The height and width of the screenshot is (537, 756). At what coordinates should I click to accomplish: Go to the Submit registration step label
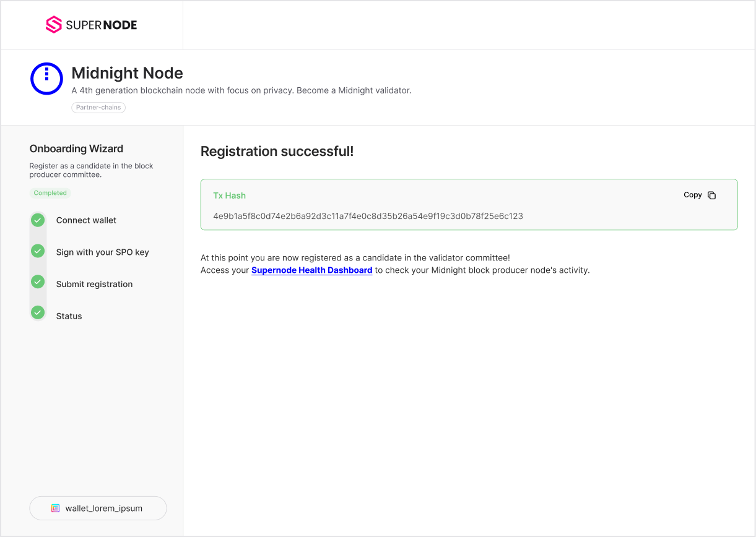(94, 285)
